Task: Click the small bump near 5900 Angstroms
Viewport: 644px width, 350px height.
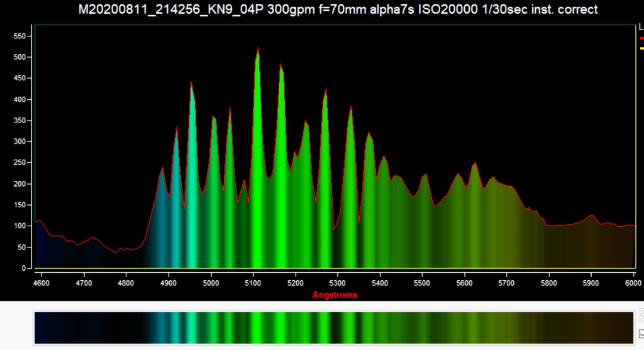Action: (591, 216)
